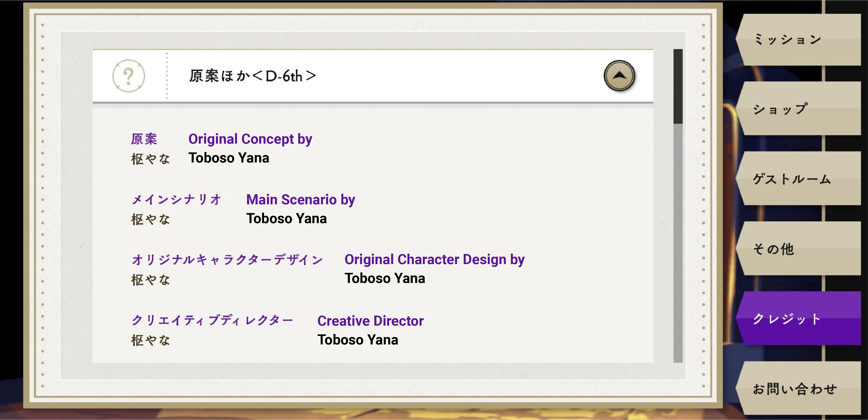Screen dimensions: 868x420
Task: Click the Creative Director heading
Action: [x=370, y=321]
